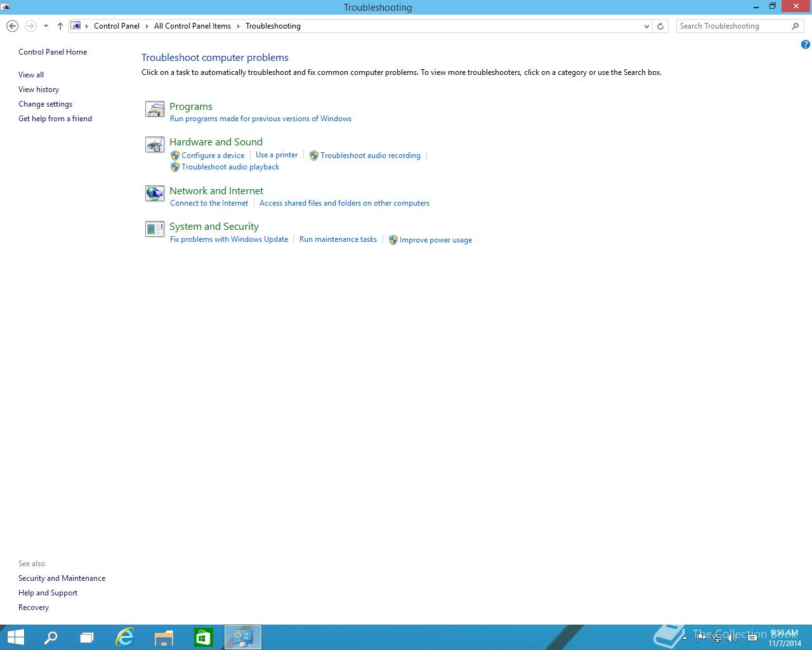812x650 pixels.
Task: Click the window system menu icon
Action: (5, 7)
